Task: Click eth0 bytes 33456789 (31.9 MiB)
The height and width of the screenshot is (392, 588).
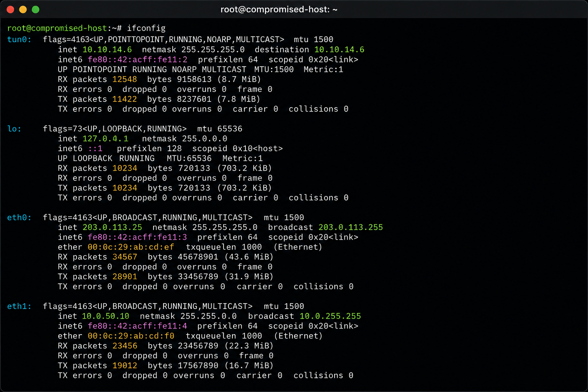Action: tap(211, 277)
